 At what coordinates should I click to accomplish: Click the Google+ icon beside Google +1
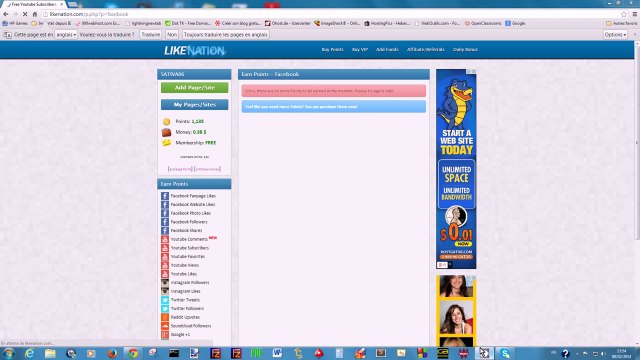point(164,335)
